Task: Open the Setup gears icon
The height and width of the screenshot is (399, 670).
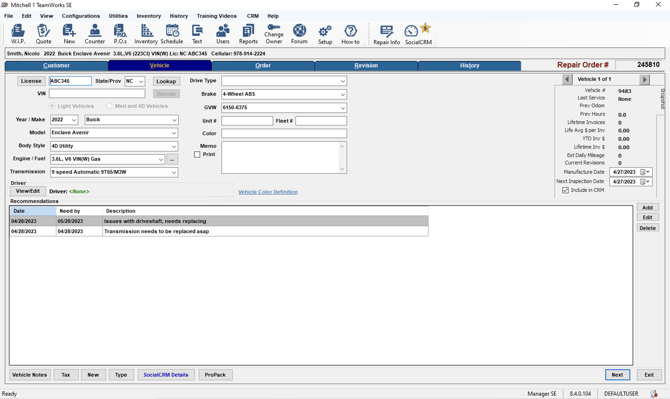Action: click(x=325, y=34)
